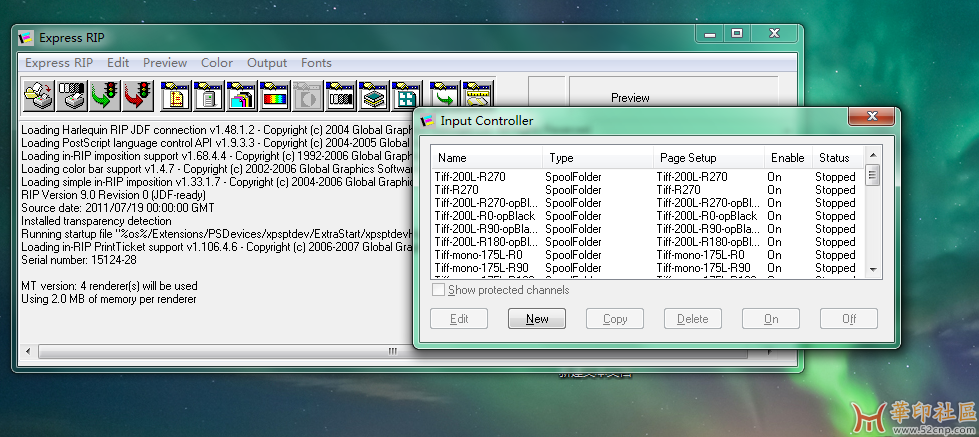Select the Tiff-200L-R0-opBlack input name
The image size is (979, 437).
(485, 216)
